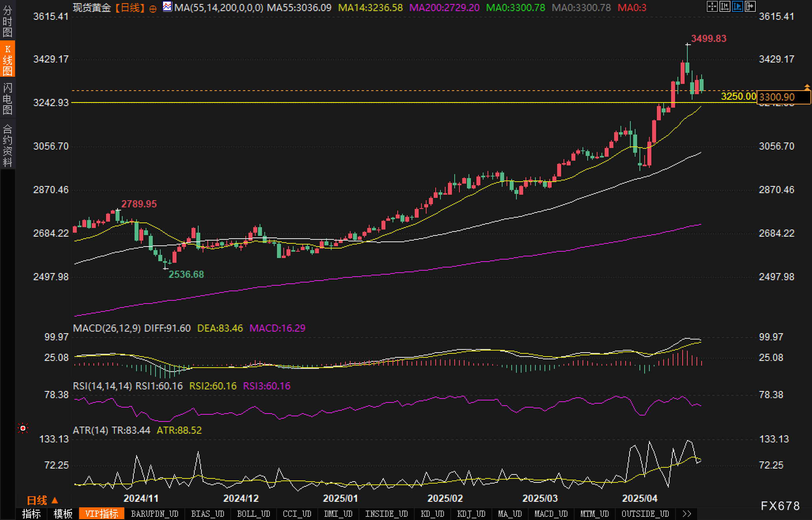Click the MACD_UD indicator button

[x=551, y=514]
